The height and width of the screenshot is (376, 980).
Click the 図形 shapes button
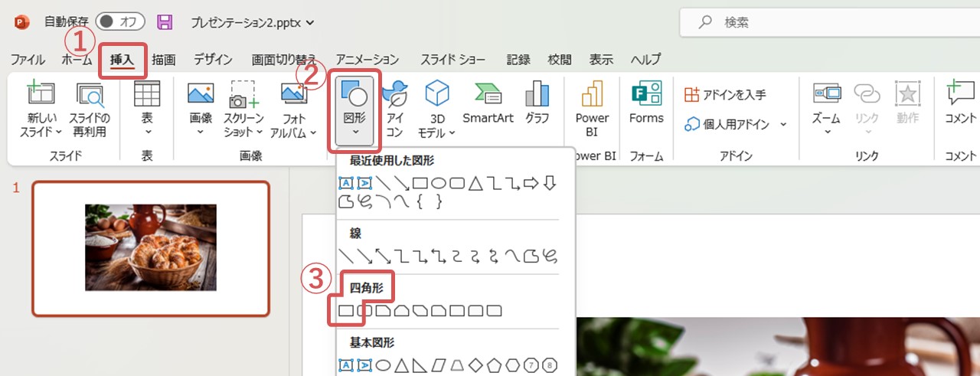click(x=354, y=110)
